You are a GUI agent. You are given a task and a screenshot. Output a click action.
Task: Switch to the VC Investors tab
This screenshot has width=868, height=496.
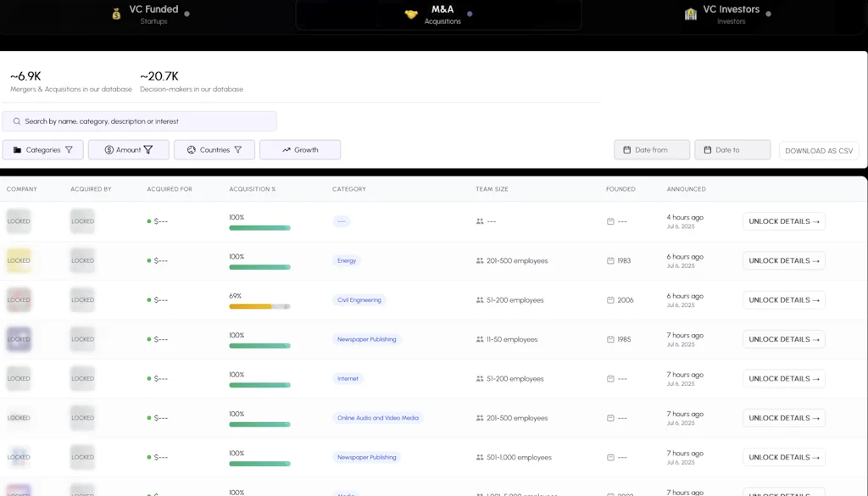point(731,14)
